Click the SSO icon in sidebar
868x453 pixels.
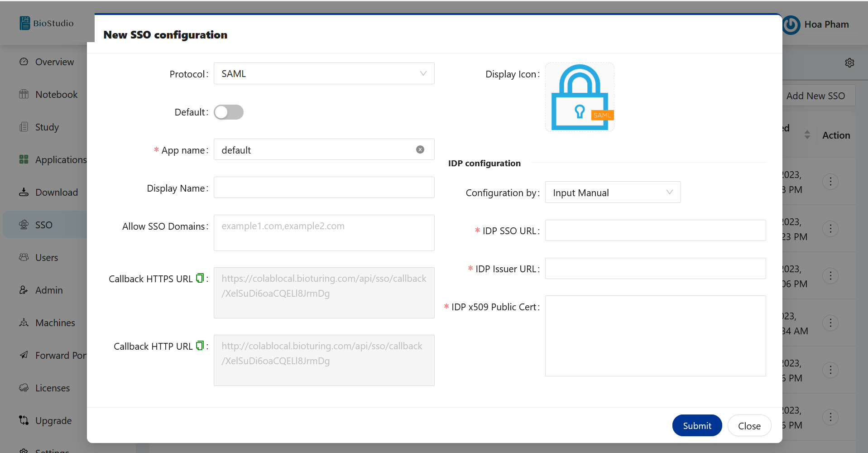click(x=24, y=225)
